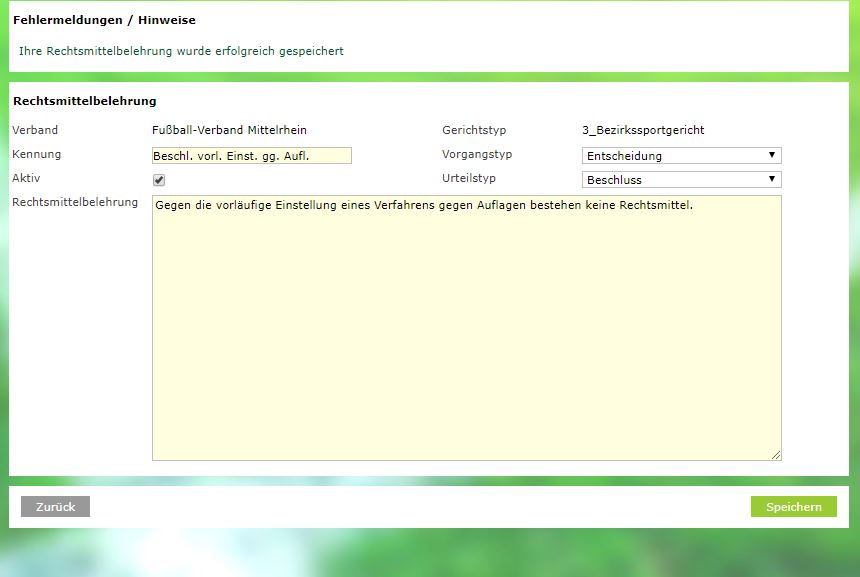
Task: Select the 3_Bezirkssportgericht value text
Action: [643, 130]
